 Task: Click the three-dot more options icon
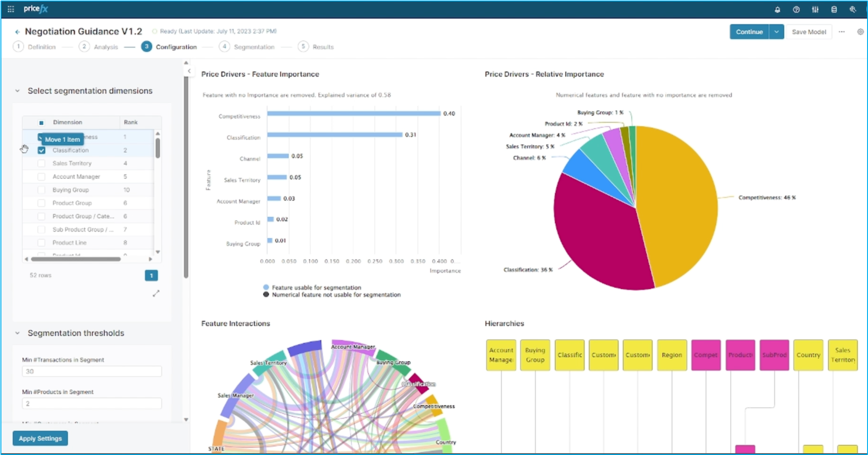(x=842, y=32)
